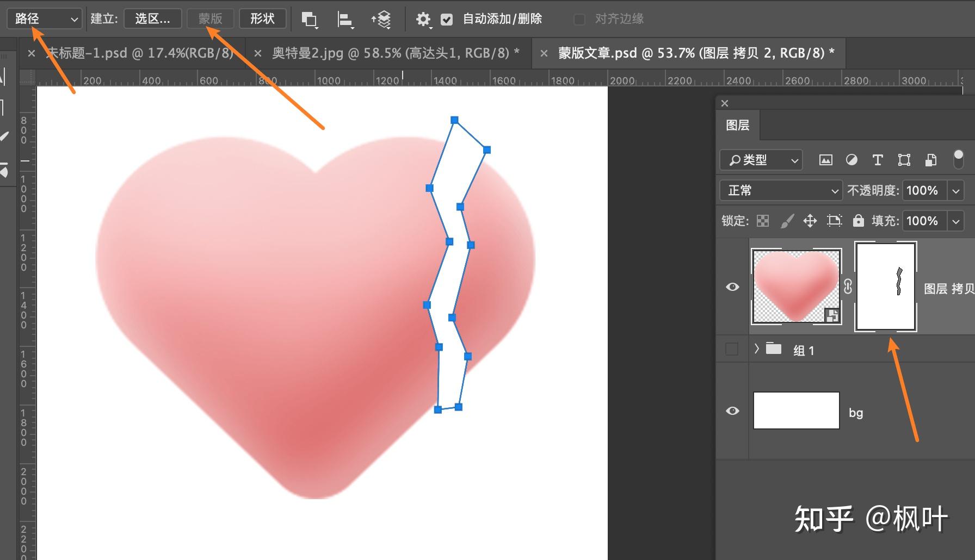The height and width of the screenshot is (560, 975).
Task: Filter layers by adjustment layer icon
Action: pyautogui.click(x=851, y=160)
